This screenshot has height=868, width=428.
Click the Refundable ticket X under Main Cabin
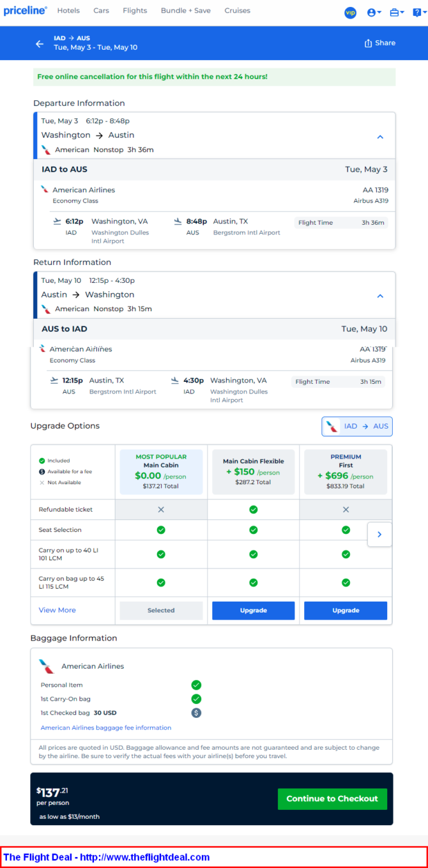pyautogui.click(x=161, y=510)
